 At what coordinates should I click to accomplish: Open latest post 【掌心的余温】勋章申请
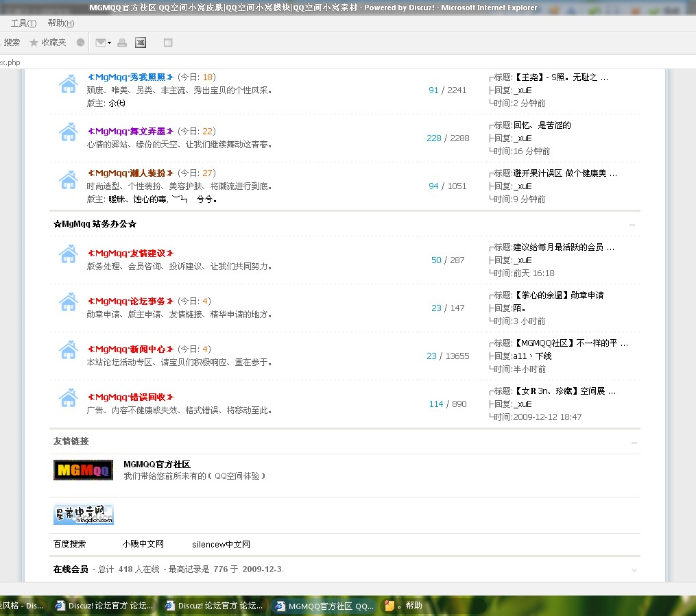559,295
